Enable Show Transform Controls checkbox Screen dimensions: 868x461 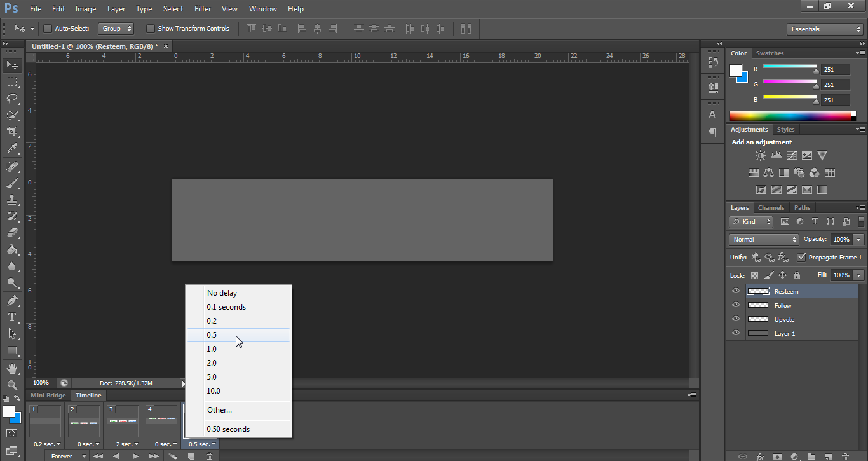point(151,29)
